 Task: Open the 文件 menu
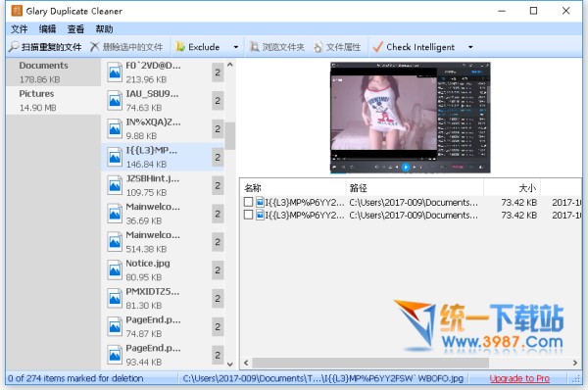pos(20,28)
